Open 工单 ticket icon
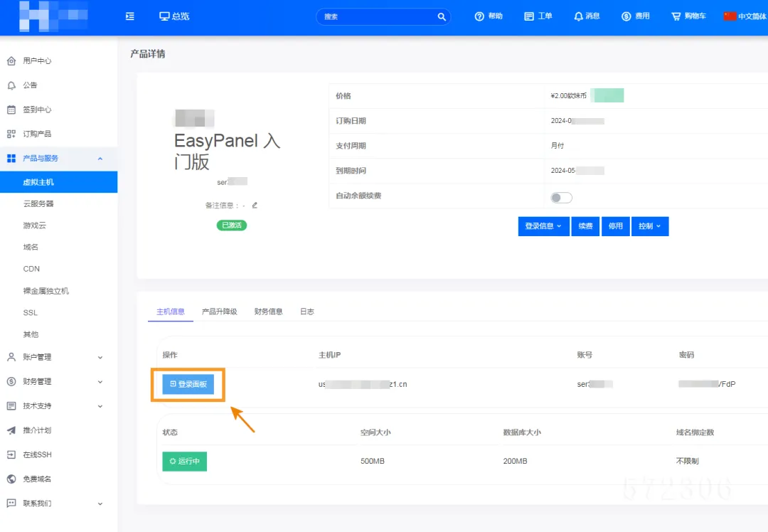The image size is (768, 532). coord(529,16)
